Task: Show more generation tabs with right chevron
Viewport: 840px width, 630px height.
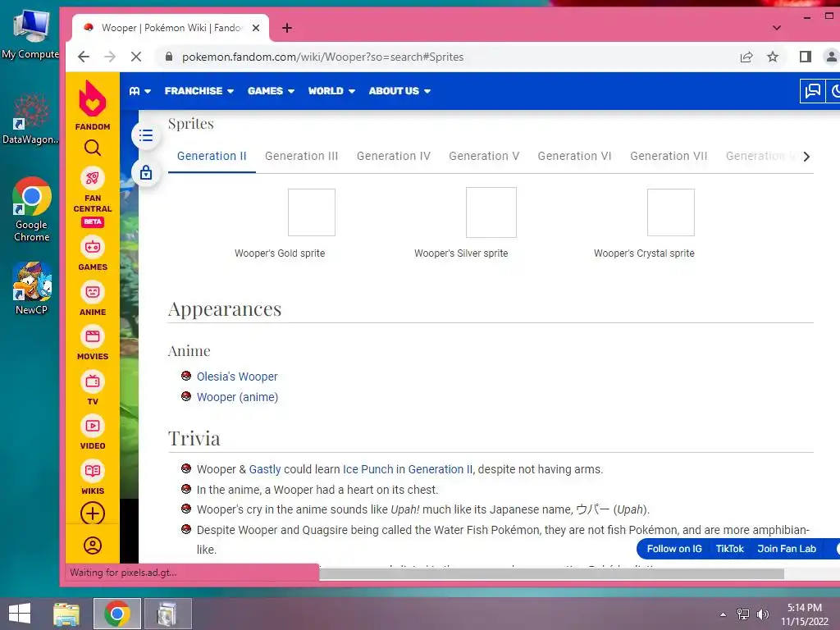Action: point(806,157)
